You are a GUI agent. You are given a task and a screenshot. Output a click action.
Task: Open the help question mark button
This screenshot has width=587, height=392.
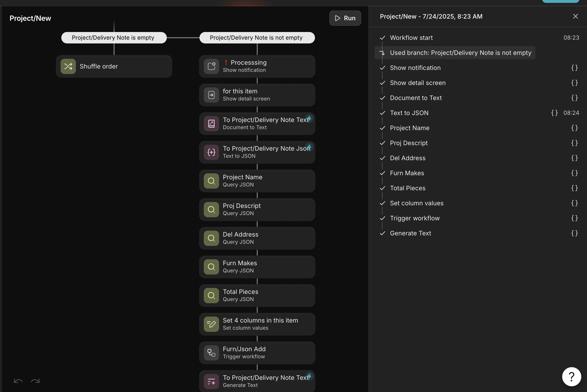571,376
